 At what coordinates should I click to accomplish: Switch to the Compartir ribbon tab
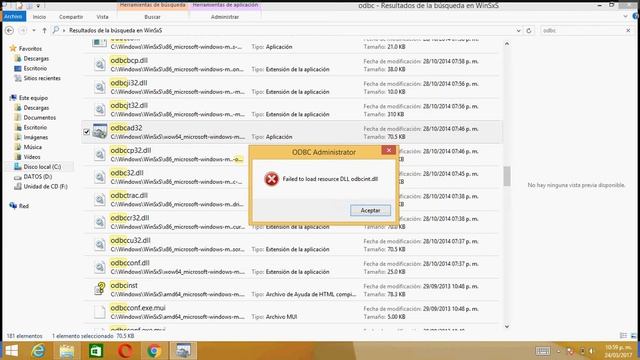[x=71, y=17]
